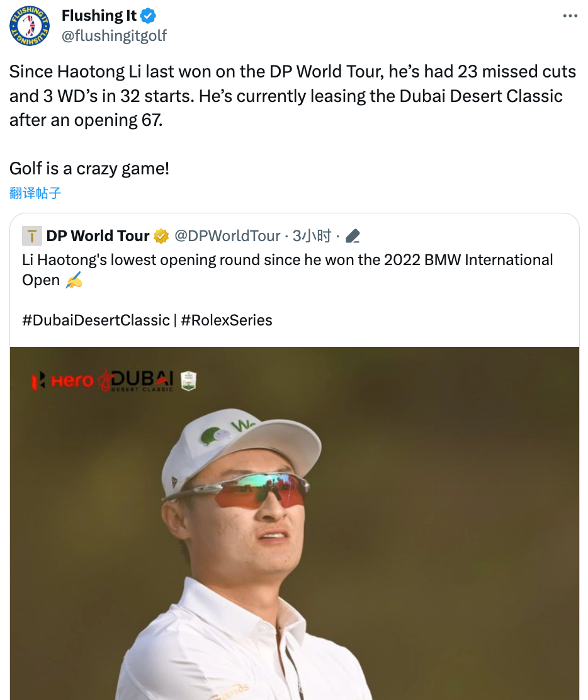Click the 3小时 timestamp
Screen dimensions: 588x700
tap(312, 236)
